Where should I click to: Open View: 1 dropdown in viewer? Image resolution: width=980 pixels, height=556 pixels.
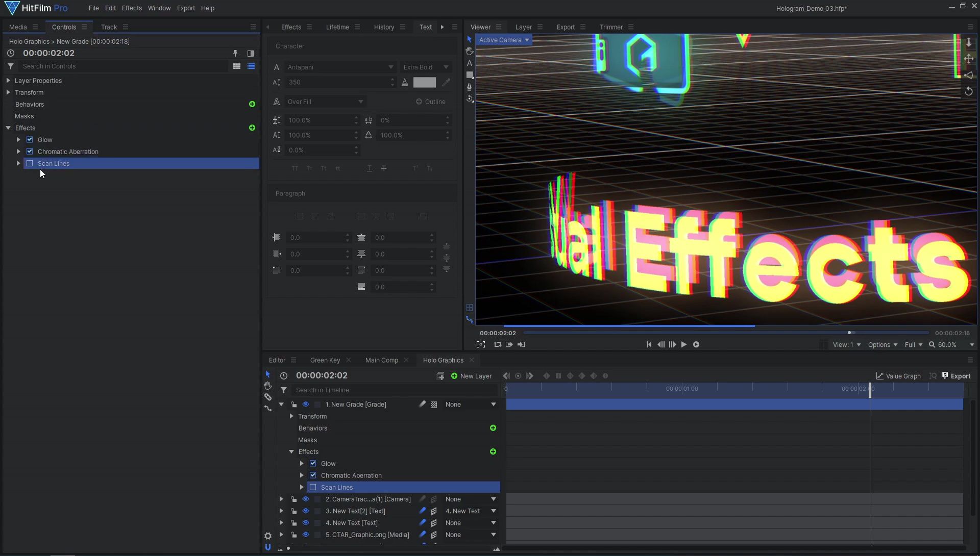(847, 345)
